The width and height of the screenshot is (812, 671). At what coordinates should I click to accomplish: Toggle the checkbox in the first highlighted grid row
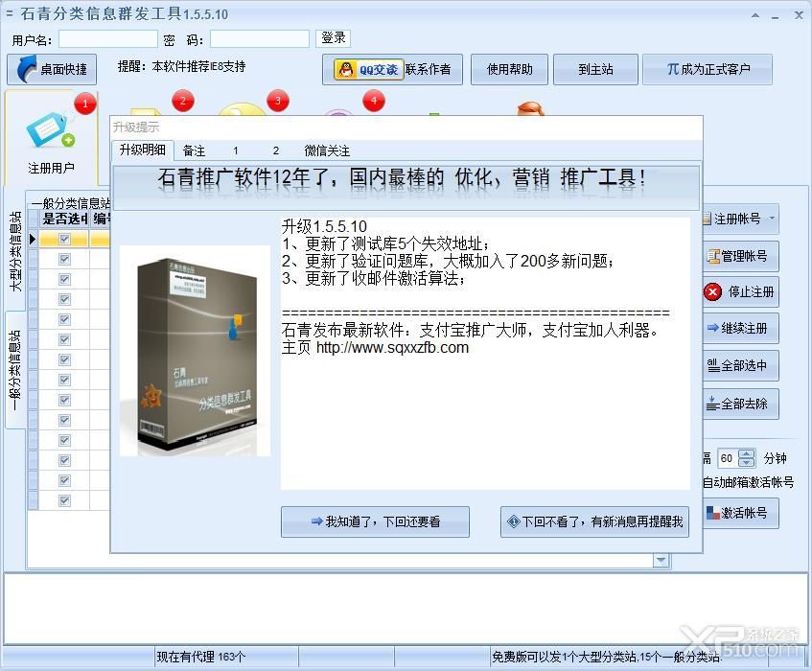coord(65,239)
